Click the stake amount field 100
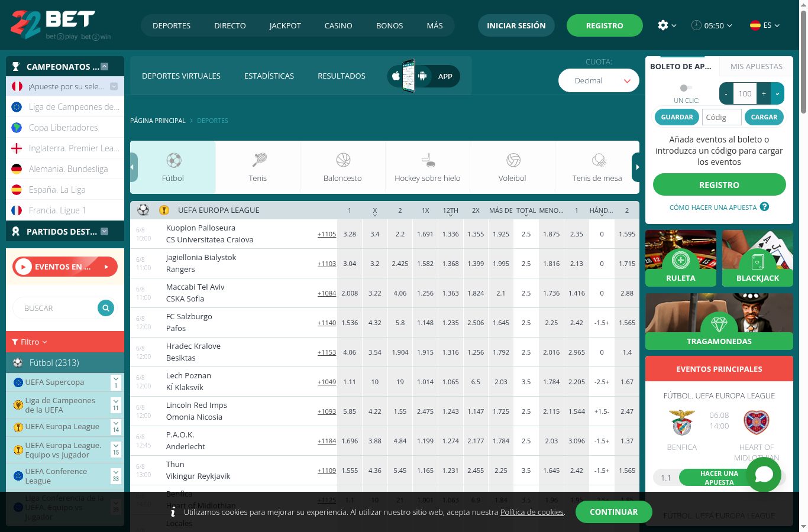 [745, 93]
